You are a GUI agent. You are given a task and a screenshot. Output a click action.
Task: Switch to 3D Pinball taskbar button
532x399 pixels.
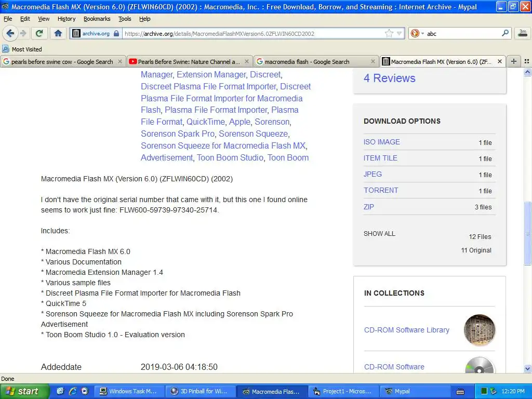point(200,391)
